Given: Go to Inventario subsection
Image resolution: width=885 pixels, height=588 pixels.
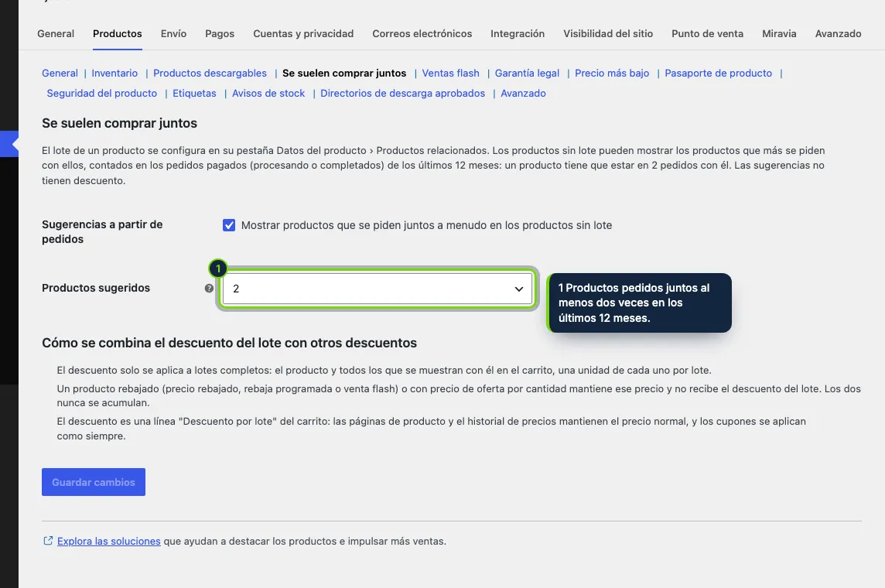Looking at the screenshot, I should pos(114,73).
